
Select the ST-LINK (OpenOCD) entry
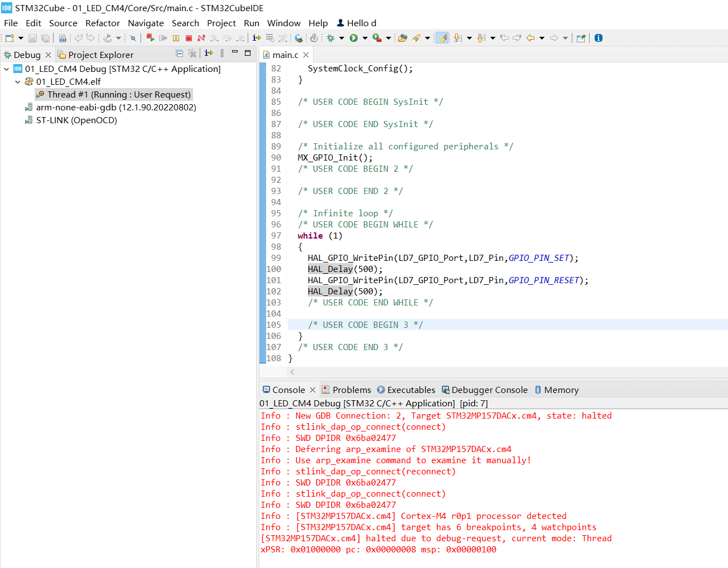(71, 120)
